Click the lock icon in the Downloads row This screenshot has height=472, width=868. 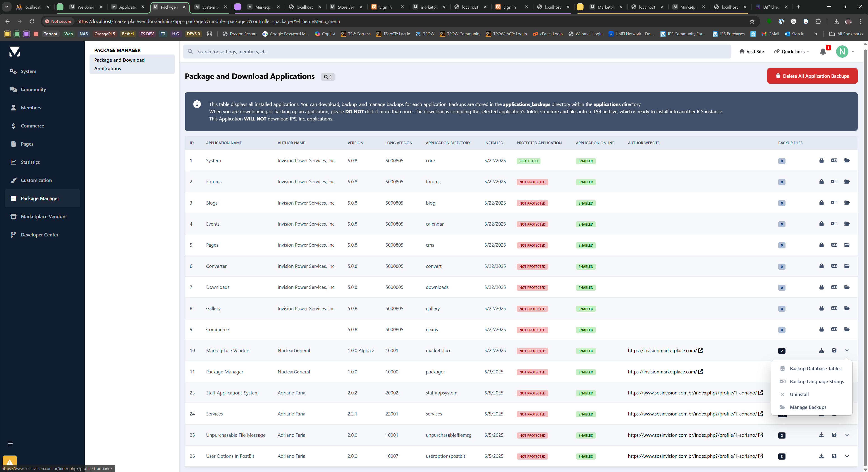tap(821, 287)
